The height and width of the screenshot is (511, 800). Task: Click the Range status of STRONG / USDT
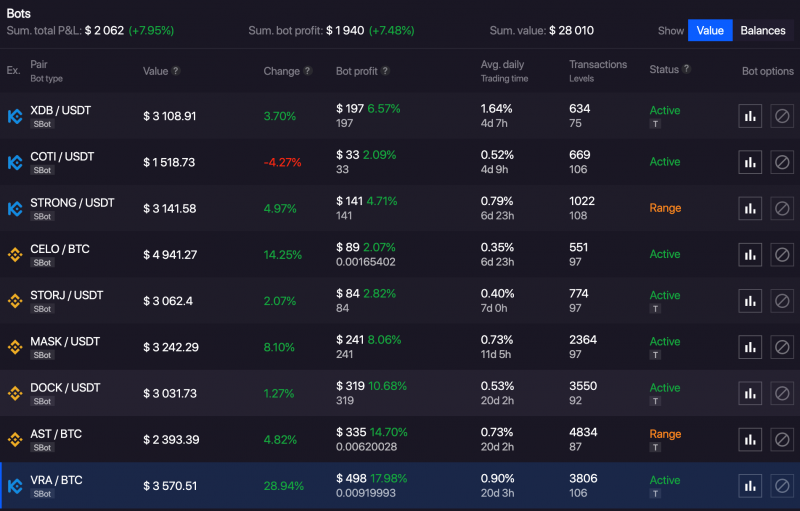click(x=665, y=208)
